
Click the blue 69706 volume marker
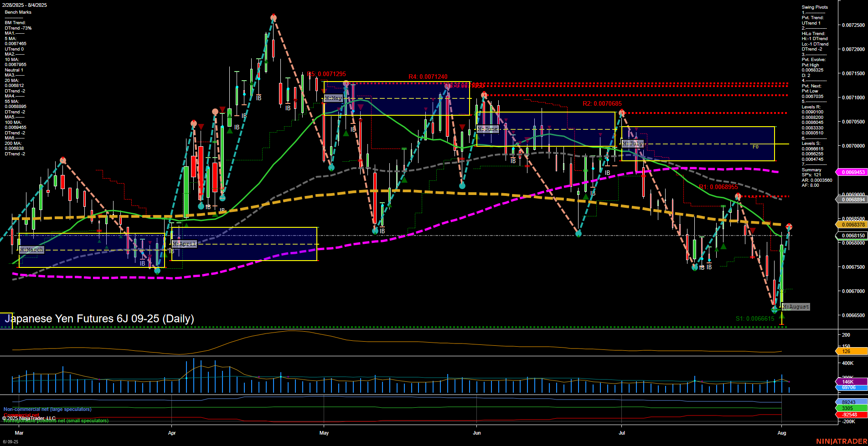pos(852,387)
